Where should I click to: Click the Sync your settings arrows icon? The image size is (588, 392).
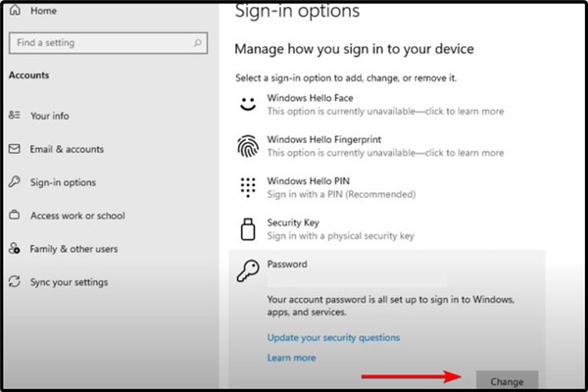click(15, 282)
